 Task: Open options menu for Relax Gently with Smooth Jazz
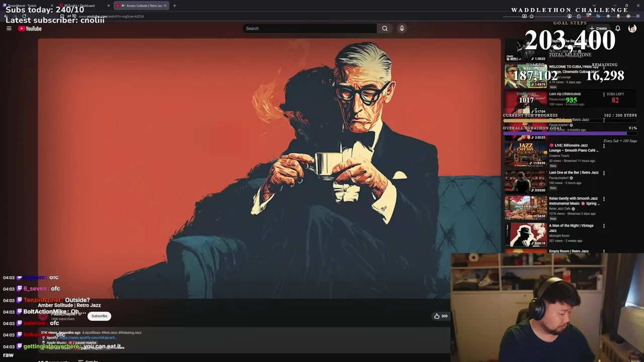click(604, 199)
